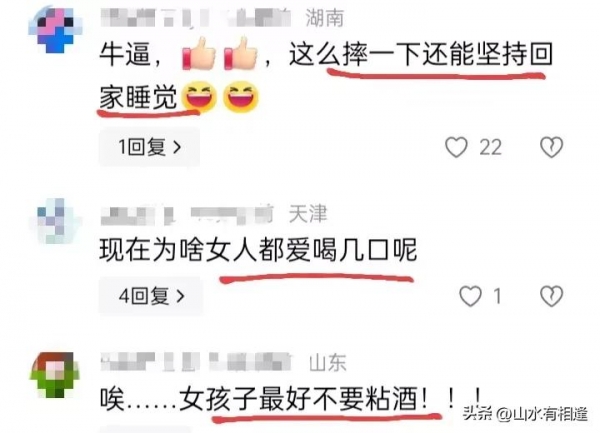Expand the 4回复 replies button
This screenshot has height=433, width=600.
(151, 296)
